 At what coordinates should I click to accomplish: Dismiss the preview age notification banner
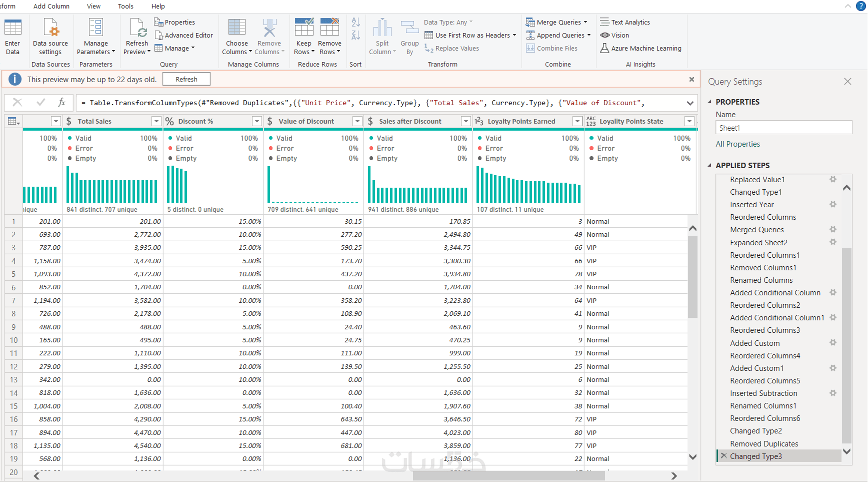click(691, 80)
